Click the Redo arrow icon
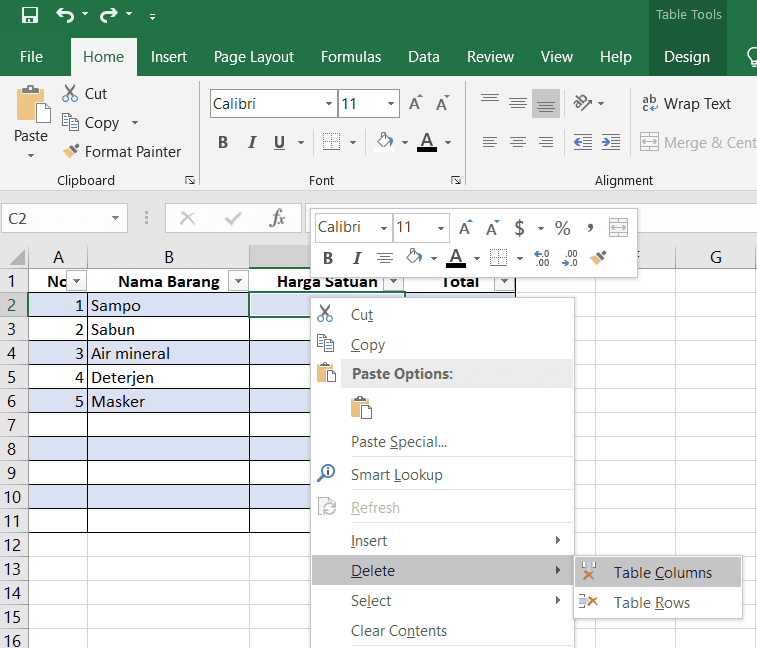 109,15
